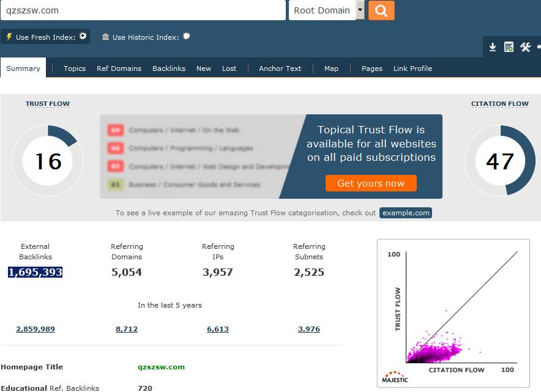Click the Educational Ref. Backlinks 720 value

point(145,388)
